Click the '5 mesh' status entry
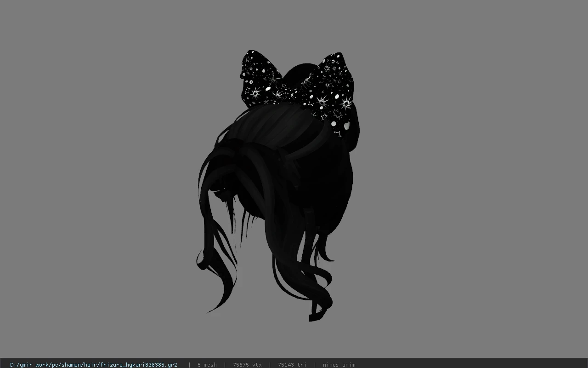 coord(207,365)
